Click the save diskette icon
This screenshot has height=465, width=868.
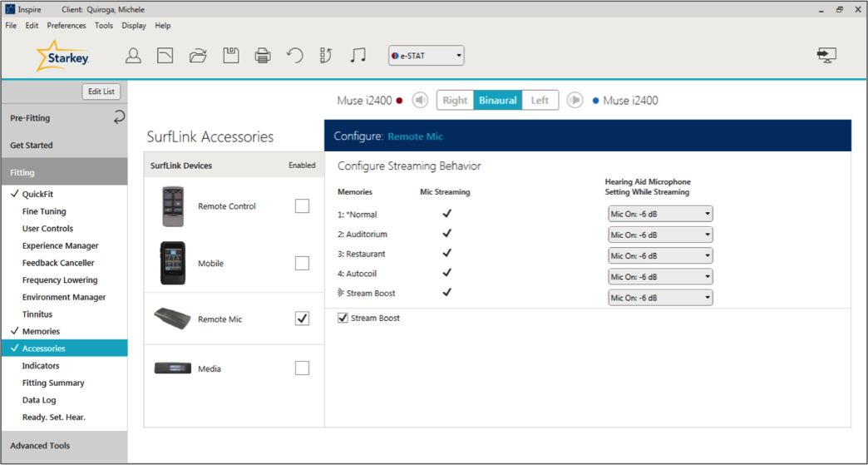point(231,56)
